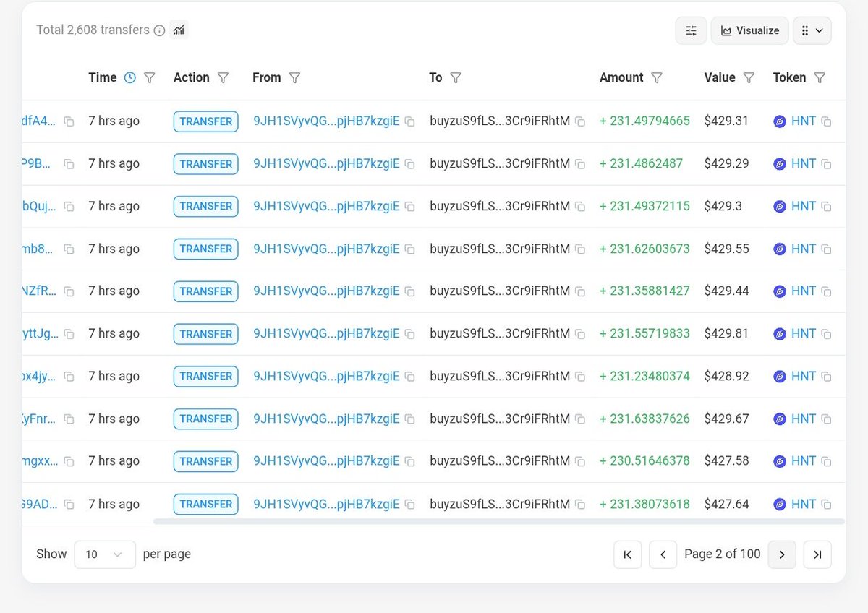Go to the last page
The width and height of the screenshot is (868, 613).
pyautogui.click(x=817, y=554)
